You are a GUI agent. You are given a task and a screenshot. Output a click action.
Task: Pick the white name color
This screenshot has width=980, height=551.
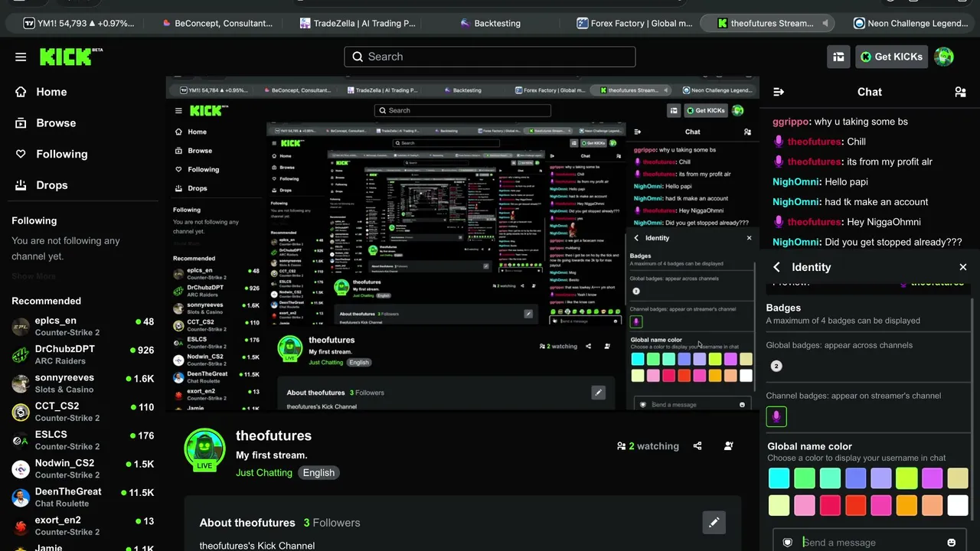(958, 505)
